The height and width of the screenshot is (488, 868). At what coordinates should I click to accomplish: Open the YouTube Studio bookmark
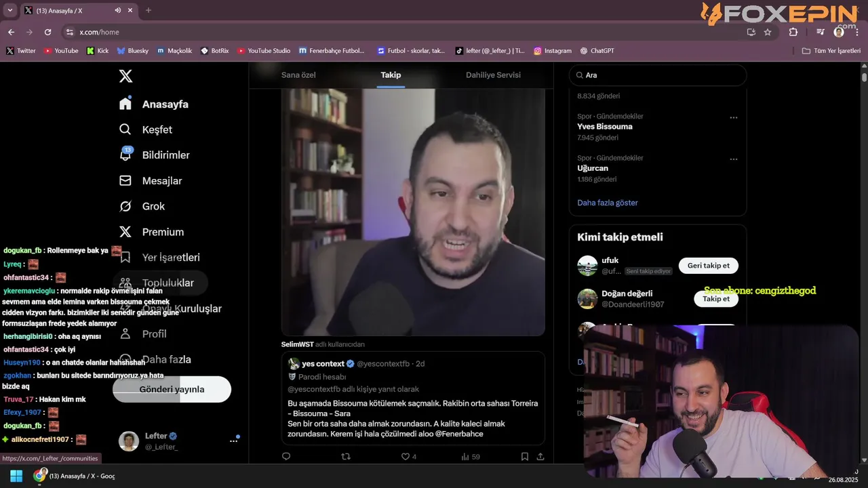(264, 51)
